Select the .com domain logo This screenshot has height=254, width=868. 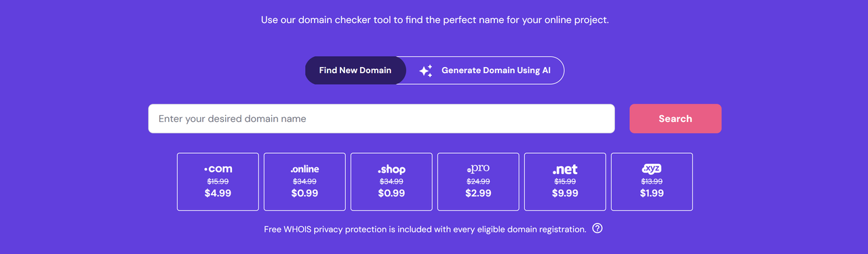tap(218, 169)
